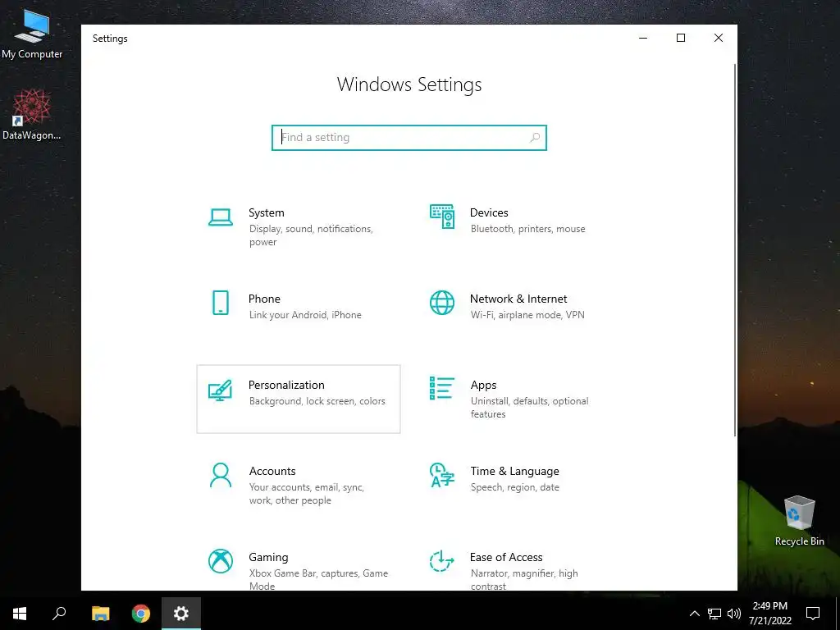840x630 pixels.
Task: Show hidden tray icons chevron
Action: tap(694, 614)
